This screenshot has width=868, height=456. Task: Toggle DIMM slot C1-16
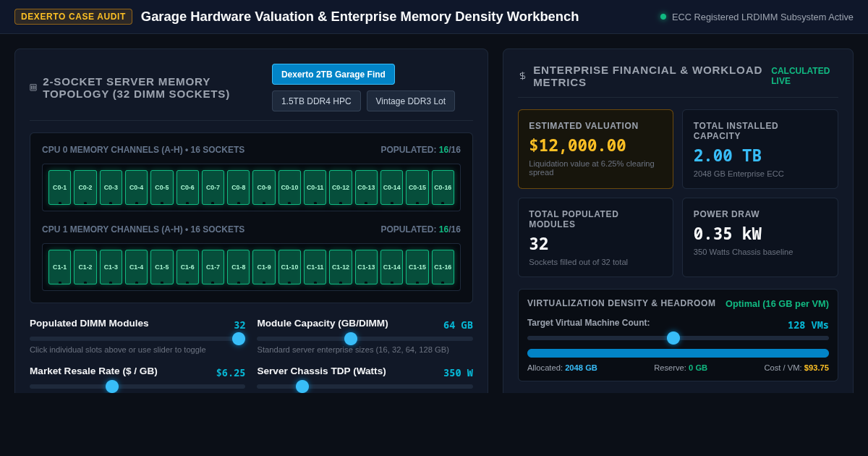pyautogui.click(x=443, y=267)
